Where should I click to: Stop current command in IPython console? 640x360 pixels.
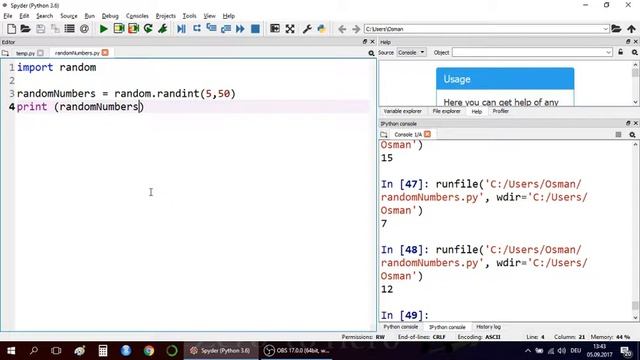point(618,134)
